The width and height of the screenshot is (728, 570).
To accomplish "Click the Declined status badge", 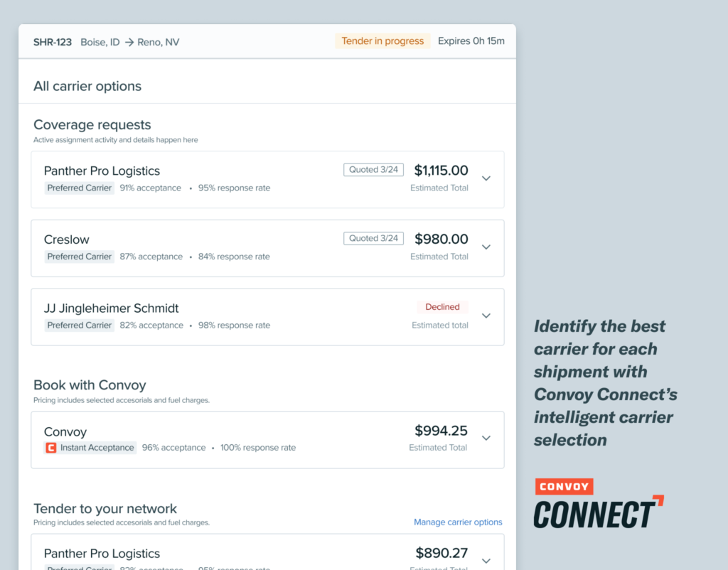I will 442,307.
